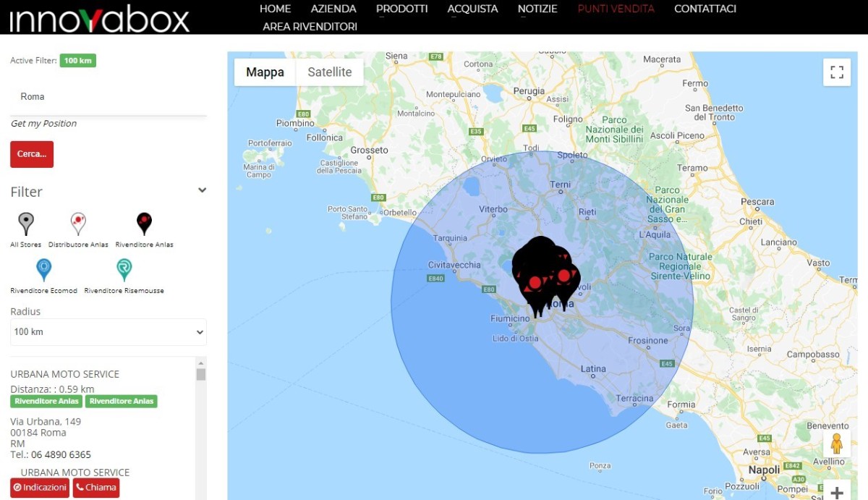
Task: Click the Grosseto label on the map
Action: pyautogui.click(x=370, y=151)
